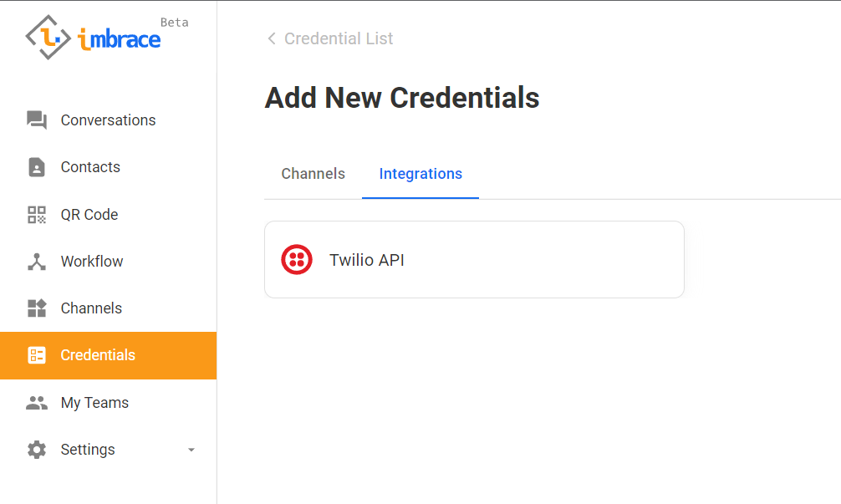Click the Contacts person card icon

click(x=37, y=167)
